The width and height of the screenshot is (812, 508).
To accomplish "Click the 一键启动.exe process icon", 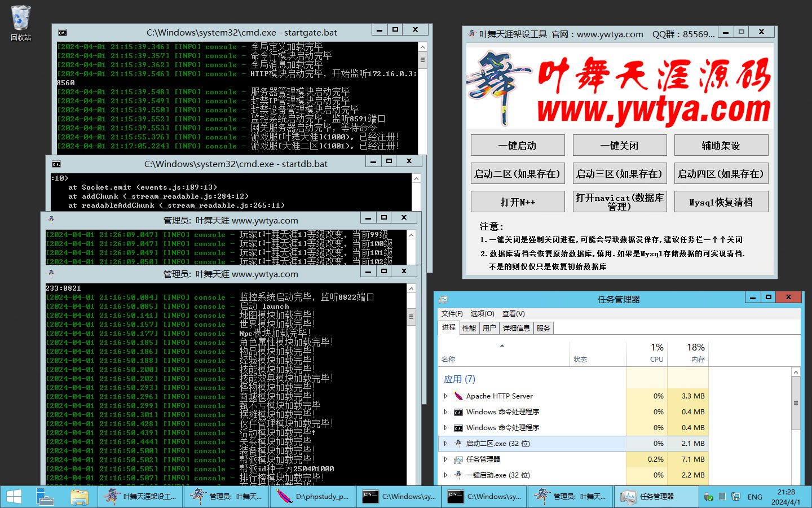I will pos(458,475).
